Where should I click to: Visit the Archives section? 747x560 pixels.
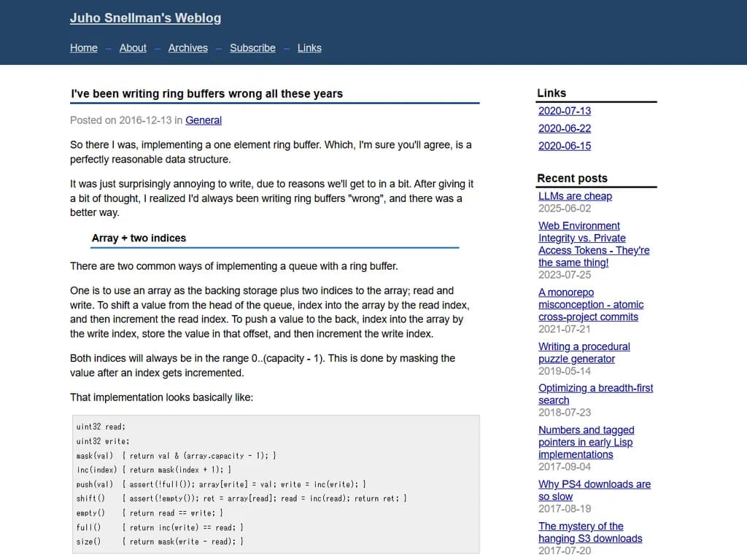click(187, 47)
